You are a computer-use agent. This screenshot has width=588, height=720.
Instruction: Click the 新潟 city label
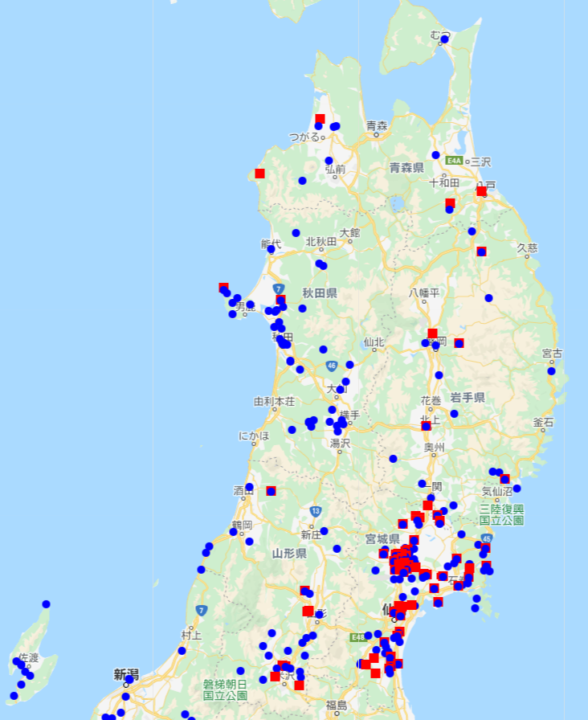pyautogui.click(x=127, y=673)
